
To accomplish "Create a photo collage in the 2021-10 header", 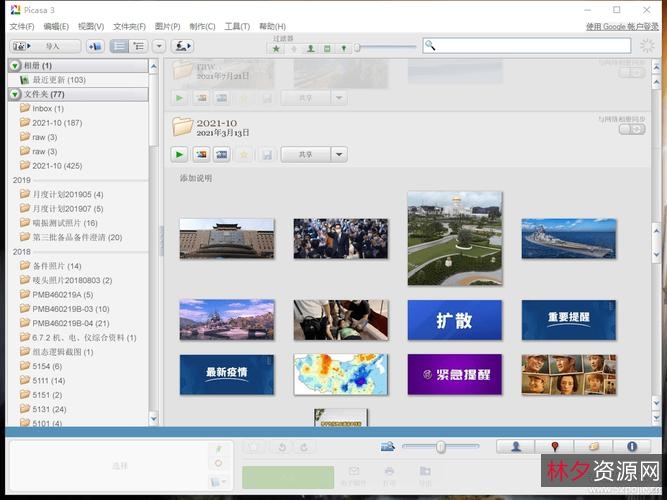I will (201, 154).
